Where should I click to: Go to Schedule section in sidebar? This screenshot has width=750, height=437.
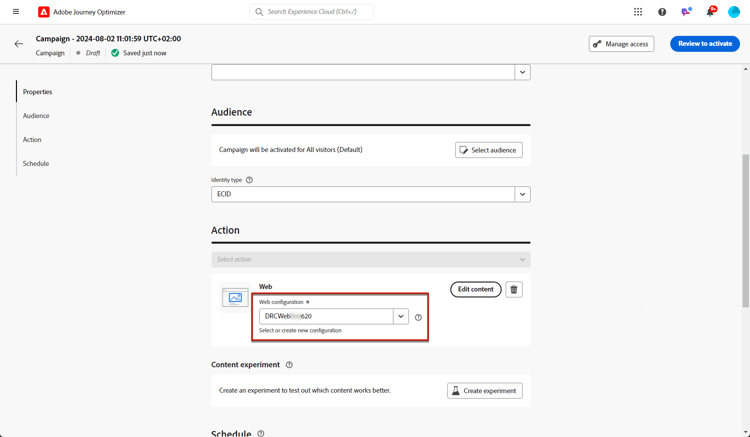click(36, 164)
